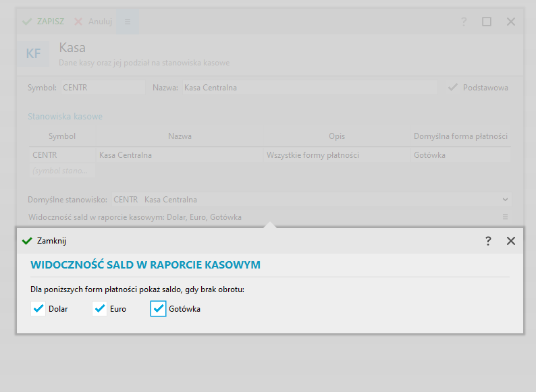This screenshot has width=536, height=392.
Task: Click the Nazwa field Kasa Centralna
Action: pos(310,88)
